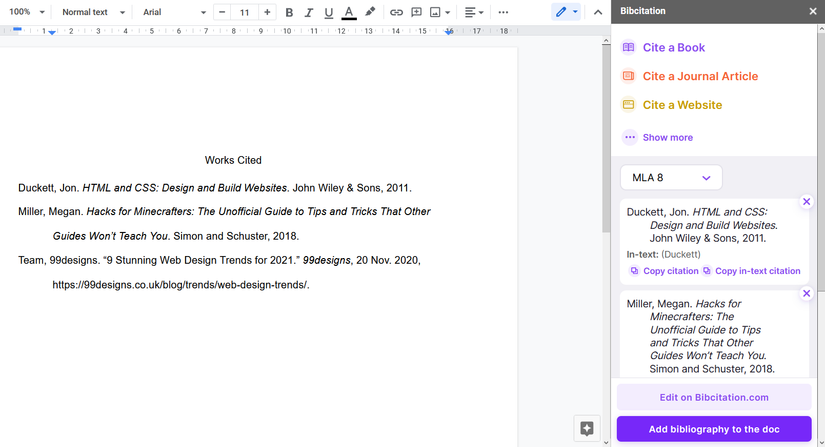825x447 pixels.
Task: Add a comment from the toolbar
Action: pos(416,12)
